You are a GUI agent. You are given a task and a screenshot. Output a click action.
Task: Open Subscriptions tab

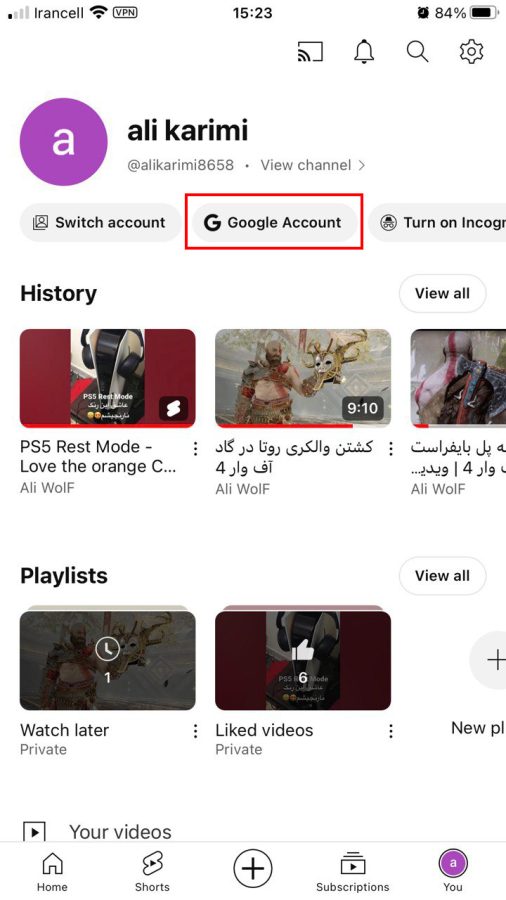pos(353,871)
